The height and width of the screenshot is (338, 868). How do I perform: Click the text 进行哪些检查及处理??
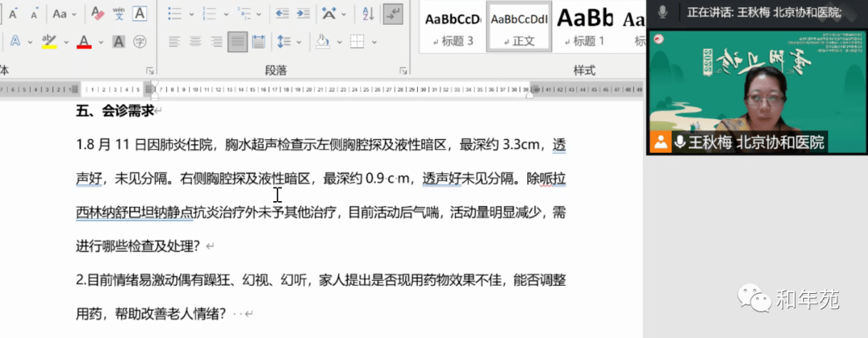pos(137,246)
